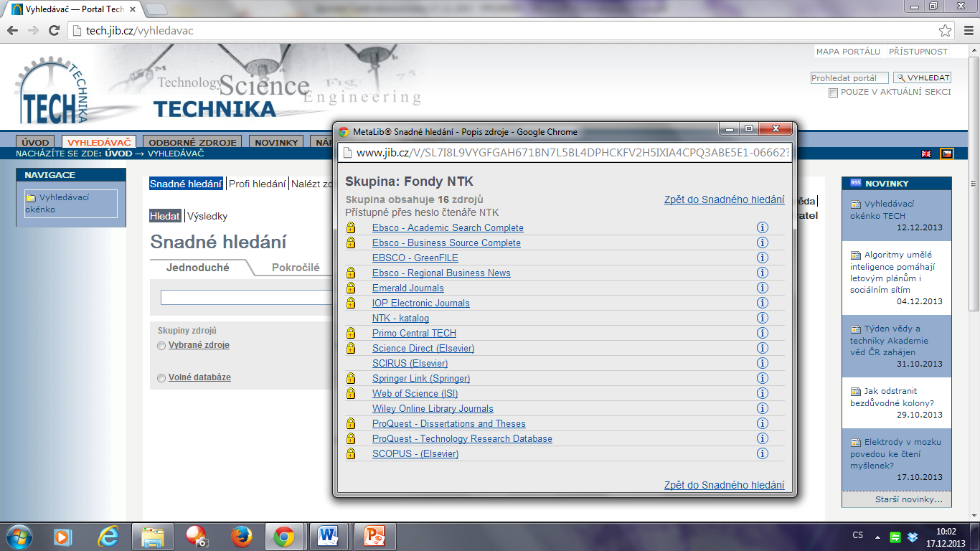Select the Czech flag language icon

click(947, 154)
